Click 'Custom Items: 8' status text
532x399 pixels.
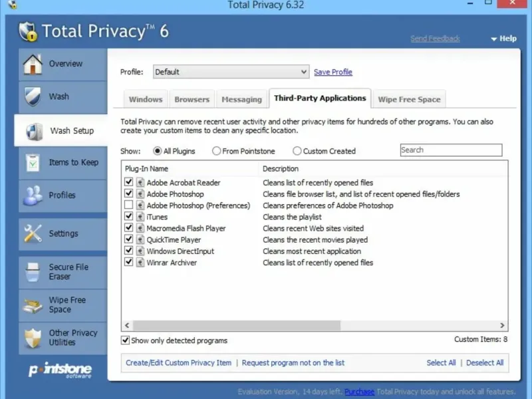tap(481, 339)
